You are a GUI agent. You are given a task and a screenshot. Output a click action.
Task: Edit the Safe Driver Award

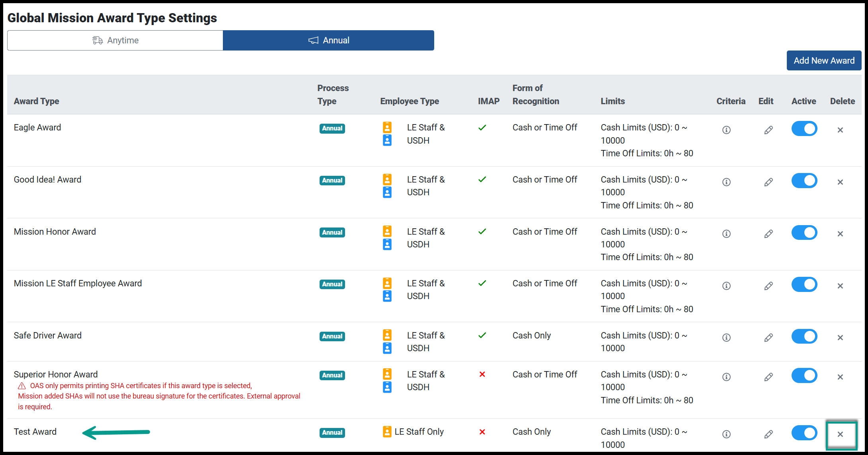click(x=769, y=338)
